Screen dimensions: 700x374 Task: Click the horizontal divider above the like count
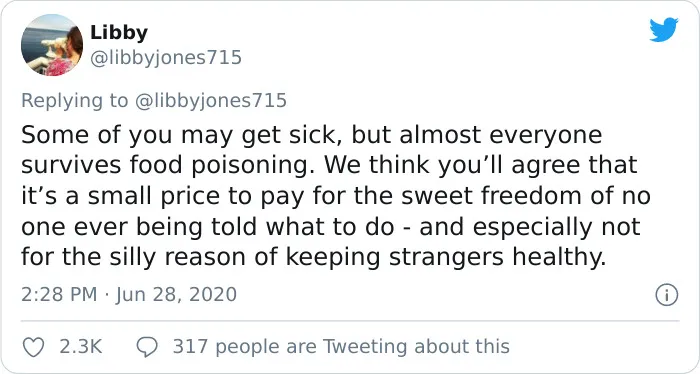point(350,320)
